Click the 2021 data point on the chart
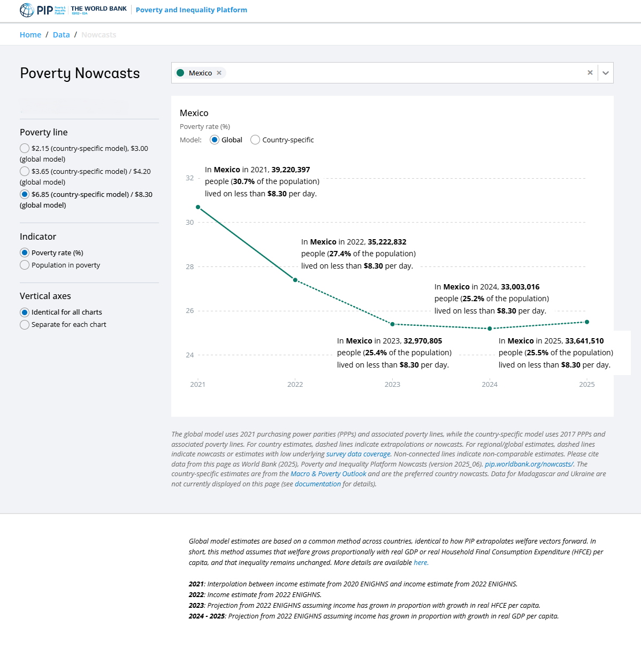The image size is (641, 672). tap(198, 208)
